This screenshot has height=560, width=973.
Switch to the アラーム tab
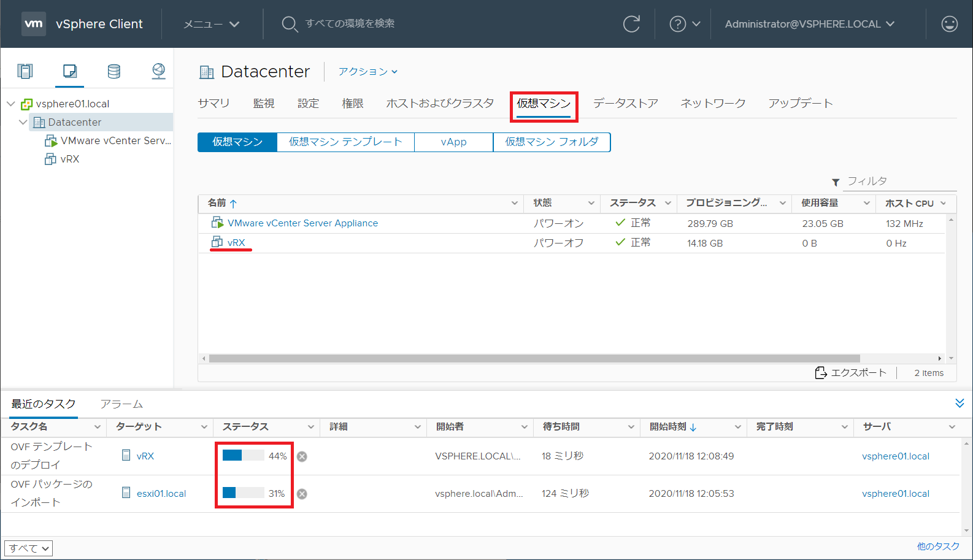[x=121, y=404]
